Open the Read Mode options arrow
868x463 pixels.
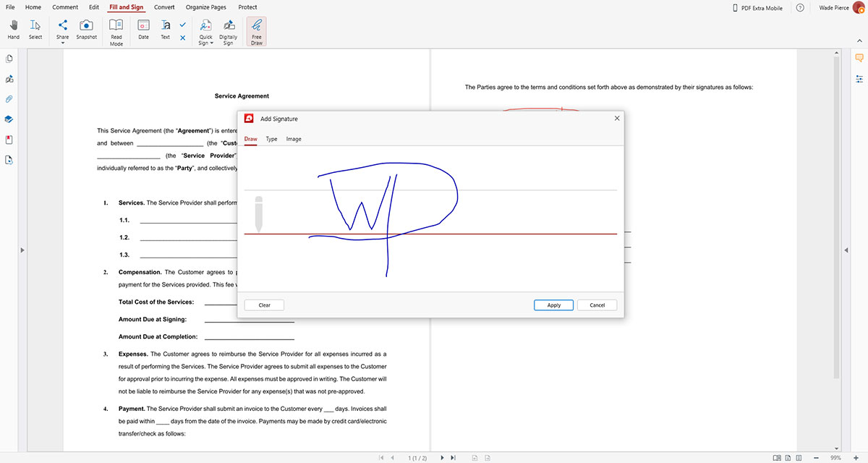pos(116,44)
